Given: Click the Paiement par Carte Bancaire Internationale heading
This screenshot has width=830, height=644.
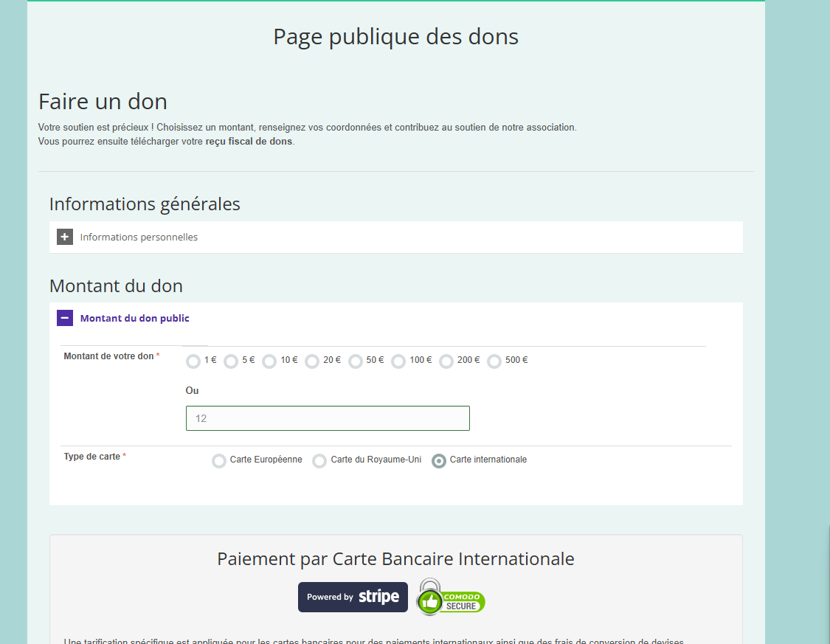Looking at the screenshot, I should 395,558.
